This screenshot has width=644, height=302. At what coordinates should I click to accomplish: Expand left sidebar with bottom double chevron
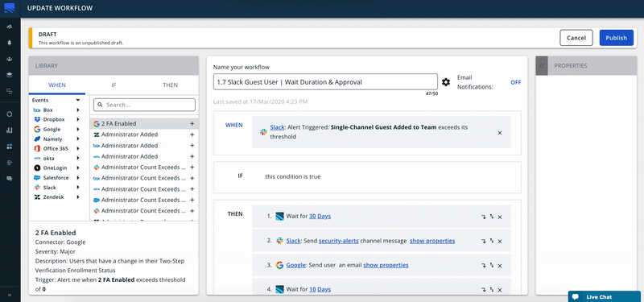point(10,295)
